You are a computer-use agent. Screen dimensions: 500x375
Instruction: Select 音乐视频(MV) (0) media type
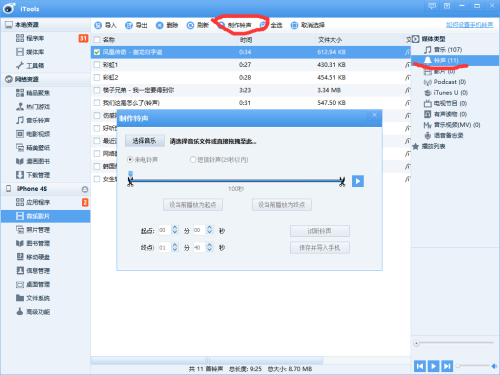click(452, 125)
